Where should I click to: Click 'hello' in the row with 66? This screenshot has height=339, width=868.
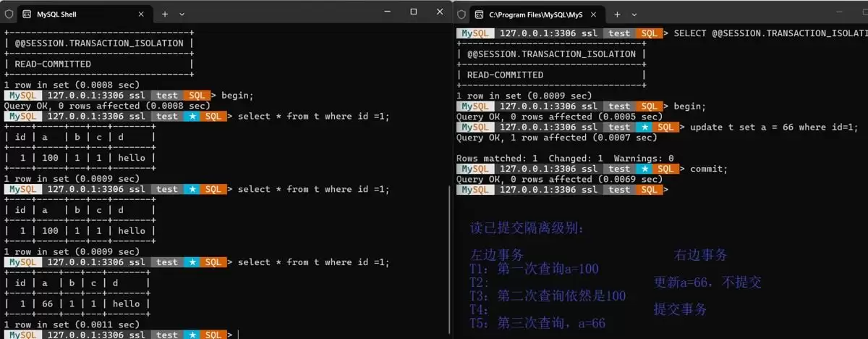pos(126,304)
